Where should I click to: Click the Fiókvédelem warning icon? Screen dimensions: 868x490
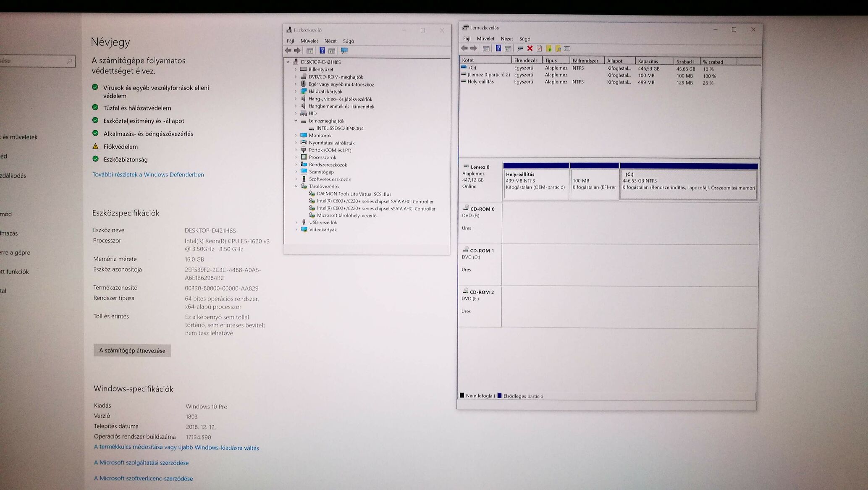pyautogui.click(x=95, y=147)
